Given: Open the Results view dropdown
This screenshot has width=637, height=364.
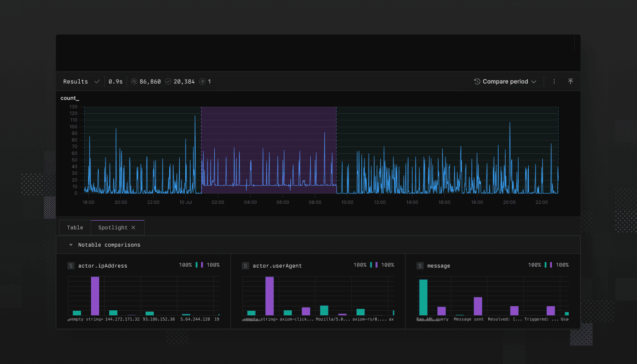Looking at the screenshot, I should (x=81, y=81).
